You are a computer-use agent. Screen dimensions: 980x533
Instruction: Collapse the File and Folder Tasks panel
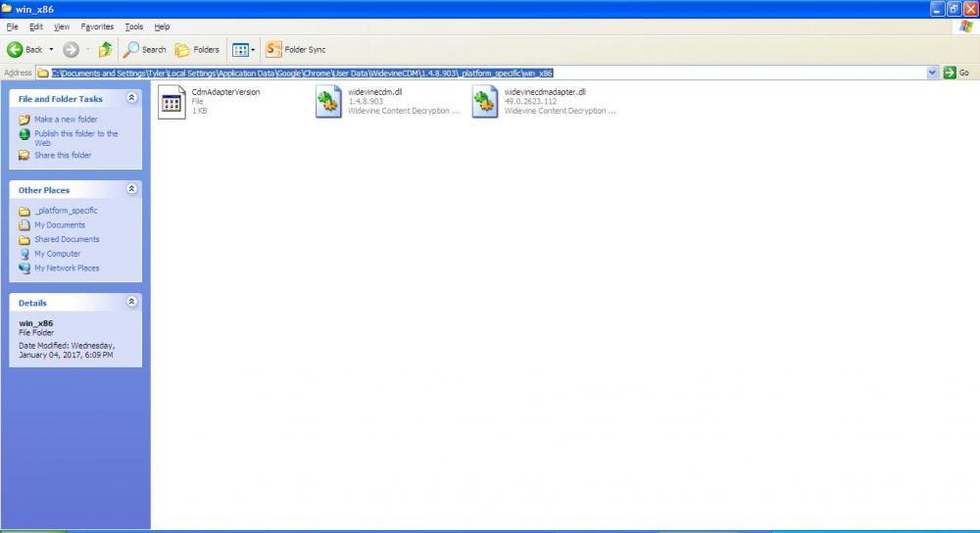coord(131,98)
